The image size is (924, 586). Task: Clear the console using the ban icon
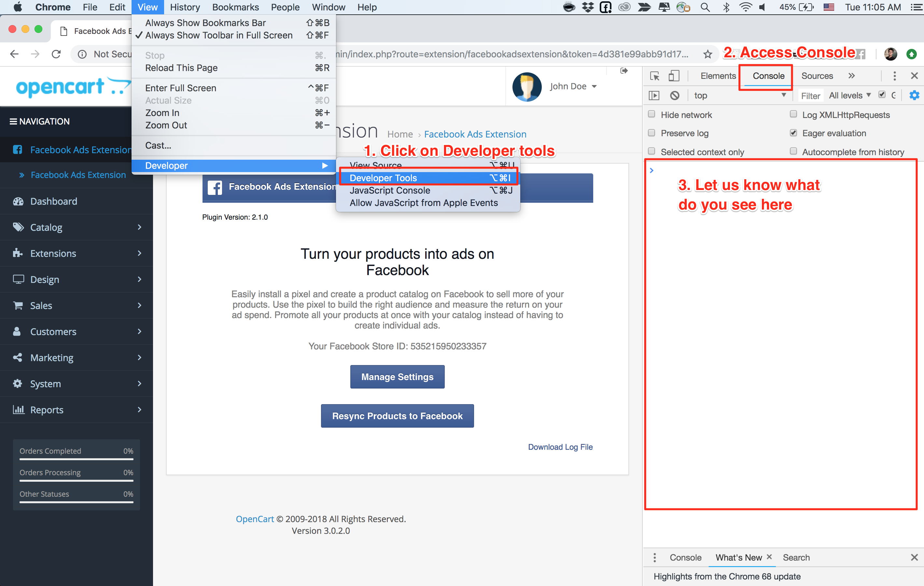675,95
